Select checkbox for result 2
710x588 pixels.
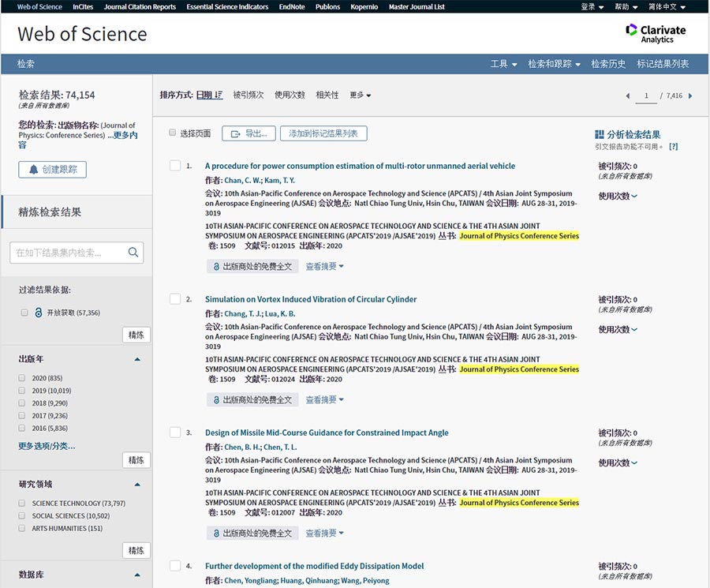[175, 298]
